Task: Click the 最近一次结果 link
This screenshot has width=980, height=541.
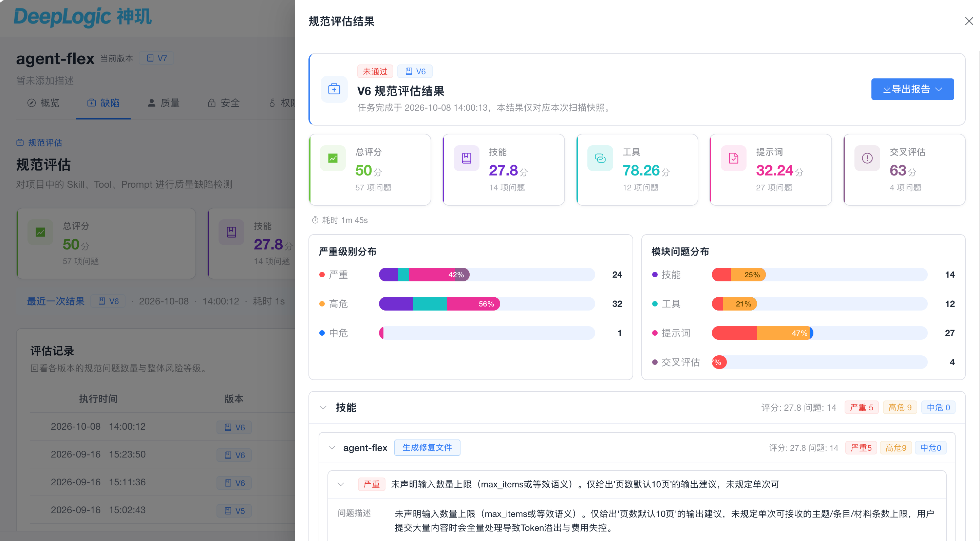Action: 56,301
